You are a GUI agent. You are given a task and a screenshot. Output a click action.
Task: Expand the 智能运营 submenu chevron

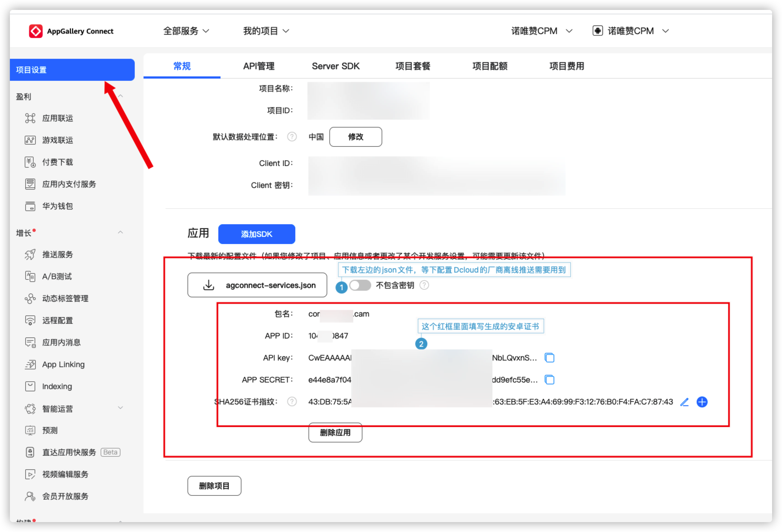pos(120,408)
